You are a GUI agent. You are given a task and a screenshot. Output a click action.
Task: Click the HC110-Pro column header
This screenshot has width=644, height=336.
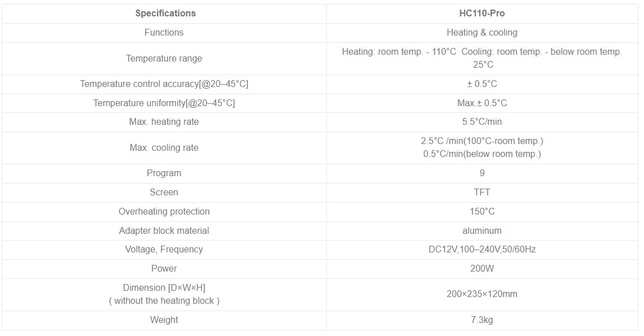[482, 14]
